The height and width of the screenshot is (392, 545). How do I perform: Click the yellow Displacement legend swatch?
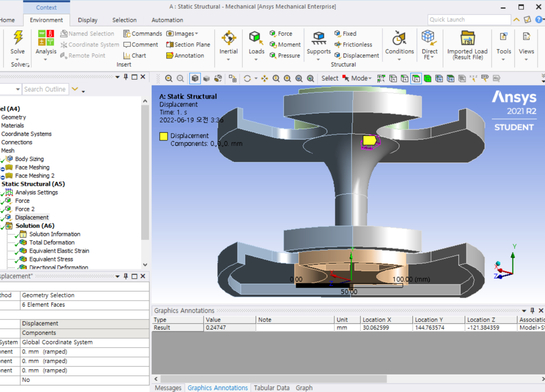tap(163, 136)
